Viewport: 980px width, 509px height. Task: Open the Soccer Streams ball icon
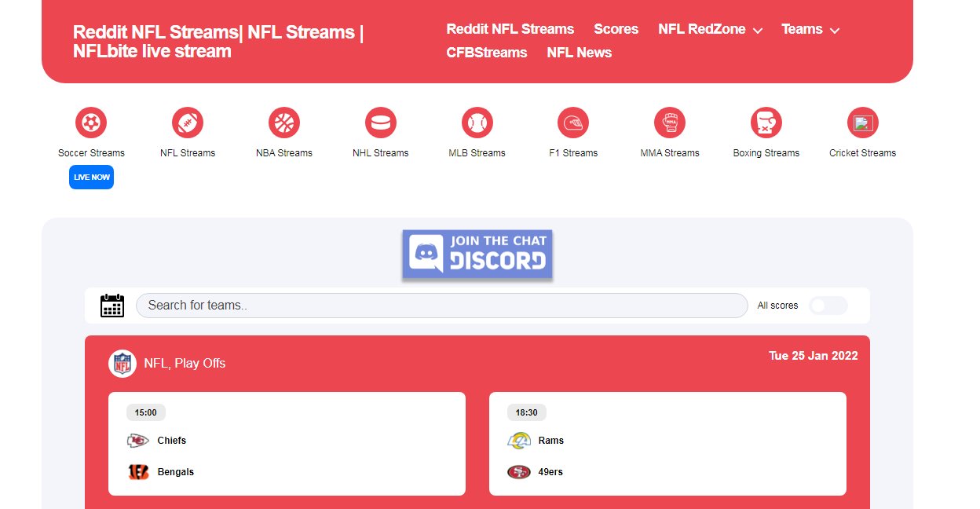click(91, 123)
